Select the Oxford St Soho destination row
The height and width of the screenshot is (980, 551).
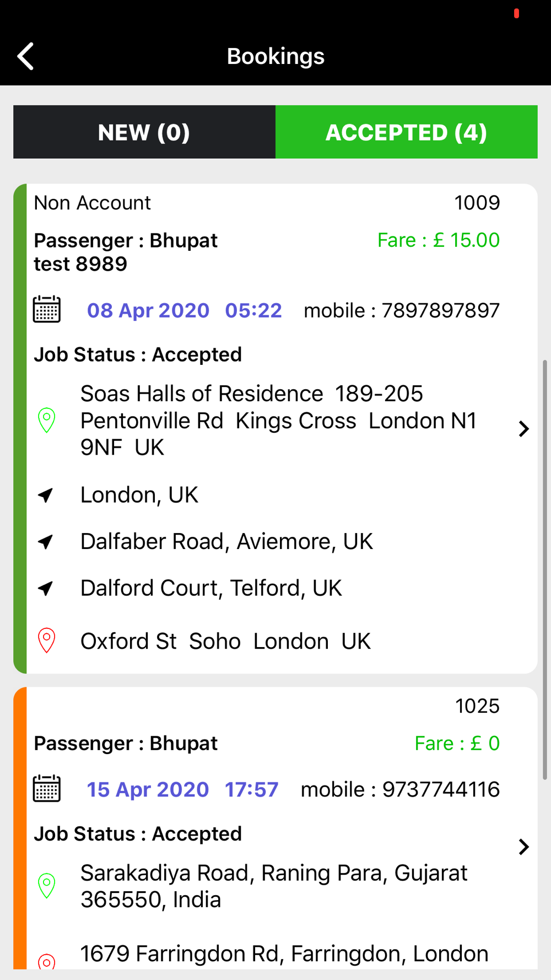point(275,641)
